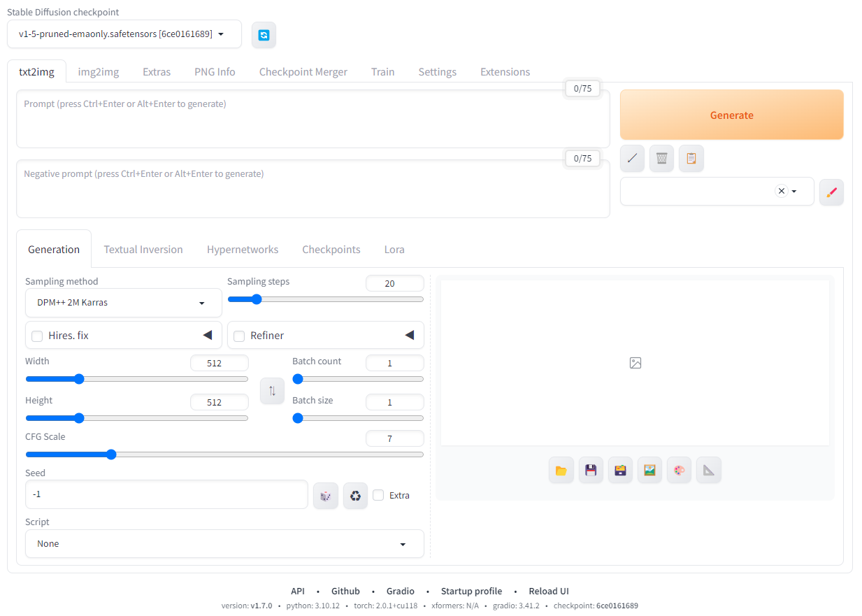Refresh the checkpoint list icon
This screenshot has width=862, height=616.
[x=264, y=35]
